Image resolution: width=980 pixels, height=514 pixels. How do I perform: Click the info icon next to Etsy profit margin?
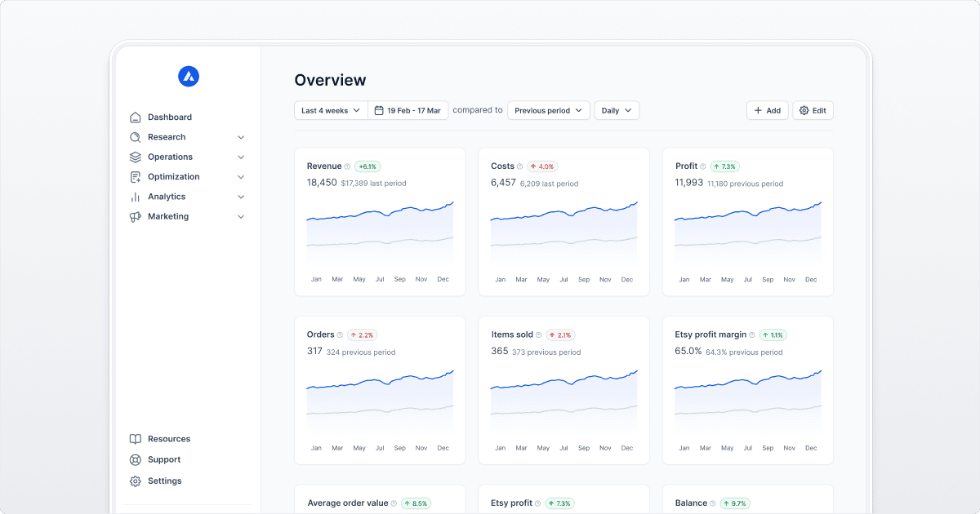[753, 335]
